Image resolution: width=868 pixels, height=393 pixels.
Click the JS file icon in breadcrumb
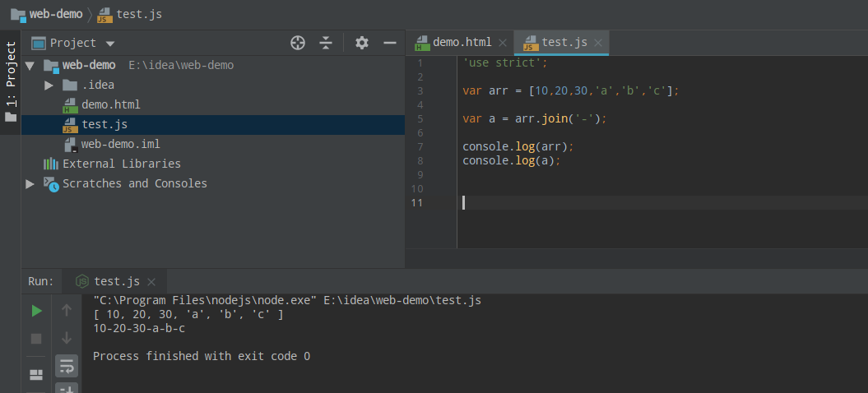[x=104, y=15]
